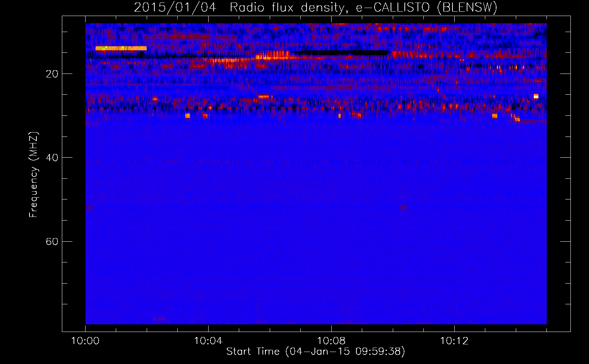Viewport: 589px width, 364px height.
Task: Click the 40 MHz frequency tick label
Action: pos(52,158)
